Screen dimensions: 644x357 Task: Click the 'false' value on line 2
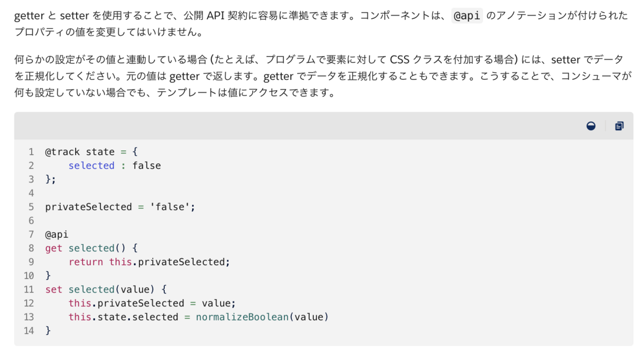click(x=147, y=166)
